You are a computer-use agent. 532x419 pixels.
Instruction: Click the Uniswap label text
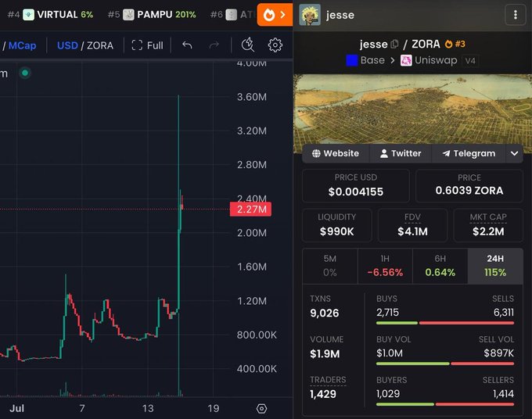point(436,60)
